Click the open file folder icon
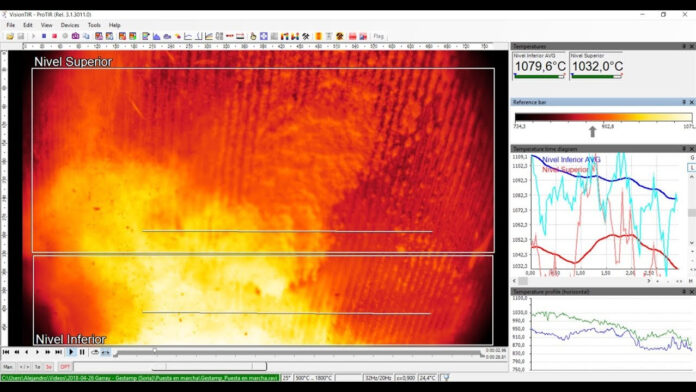Screen dimensions: 696x392 click(10, 36)
